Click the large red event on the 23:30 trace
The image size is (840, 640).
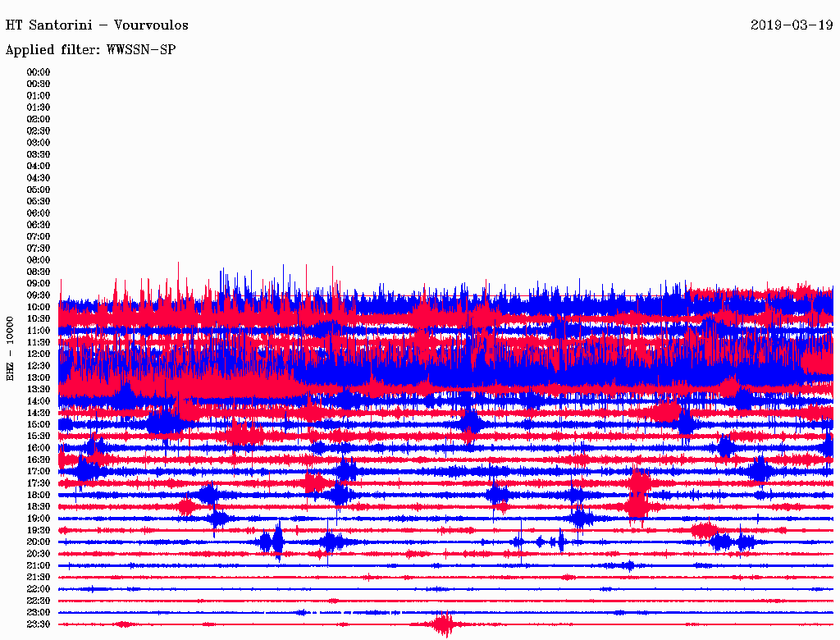pos(444,624)
